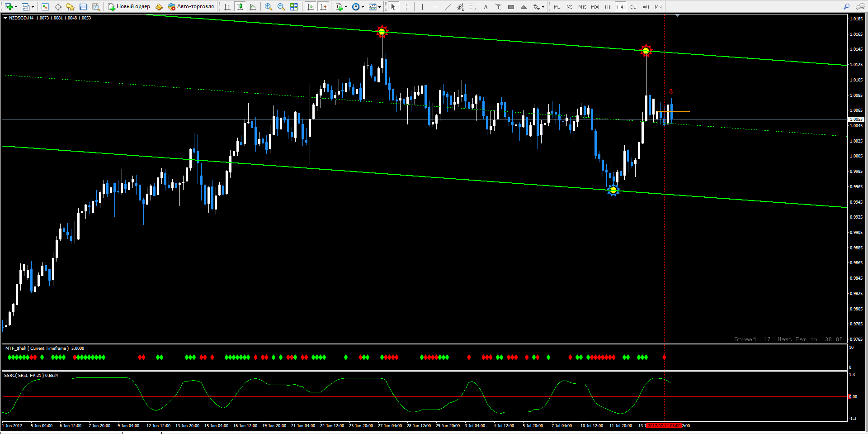Select the orange horizontal line segment
The height and width of the screenshot is (434, 868).
coord(673,111)
